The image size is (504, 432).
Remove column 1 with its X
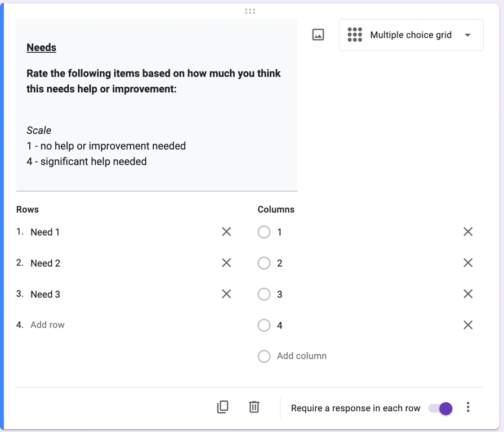click(x=468, y=232)
